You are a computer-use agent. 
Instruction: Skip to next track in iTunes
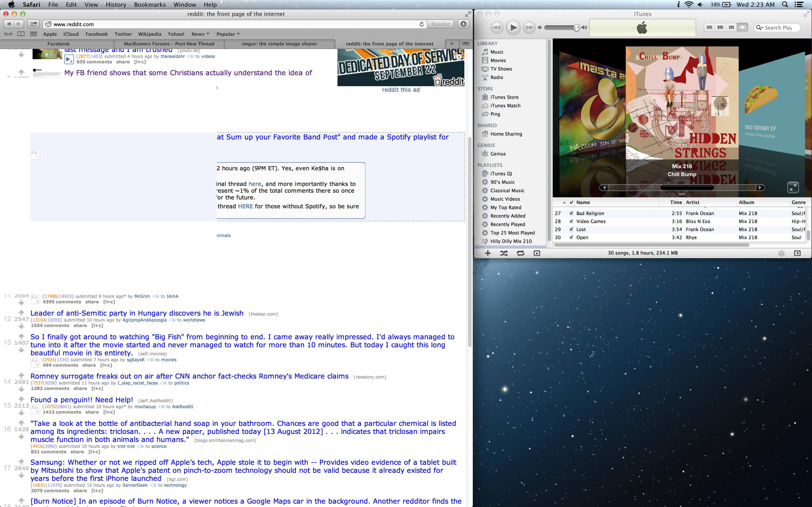(x=529, y=27)
